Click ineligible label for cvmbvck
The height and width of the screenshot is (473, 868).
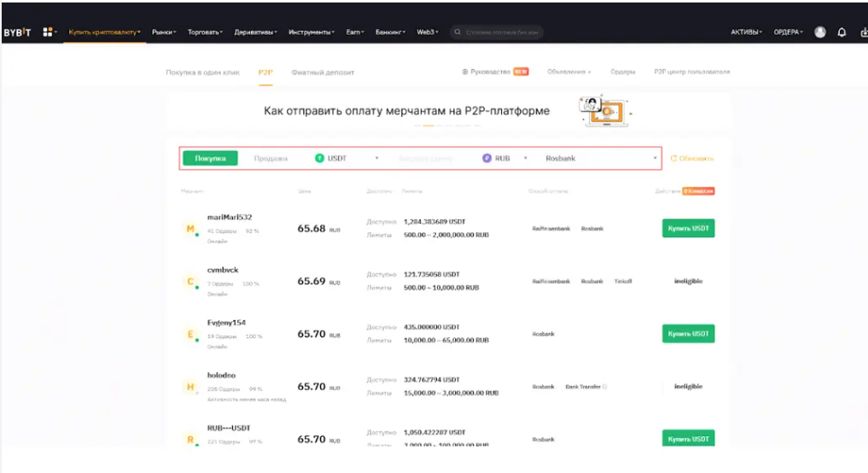pos(688,281)
